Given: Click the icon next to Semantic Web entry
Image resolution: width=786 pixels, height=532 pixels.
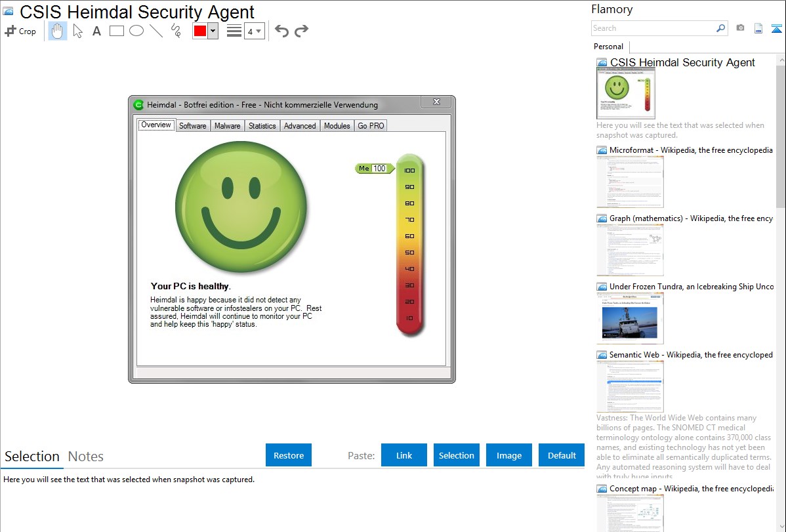Looking at the screenshot, I should click(x=602, y=355).
